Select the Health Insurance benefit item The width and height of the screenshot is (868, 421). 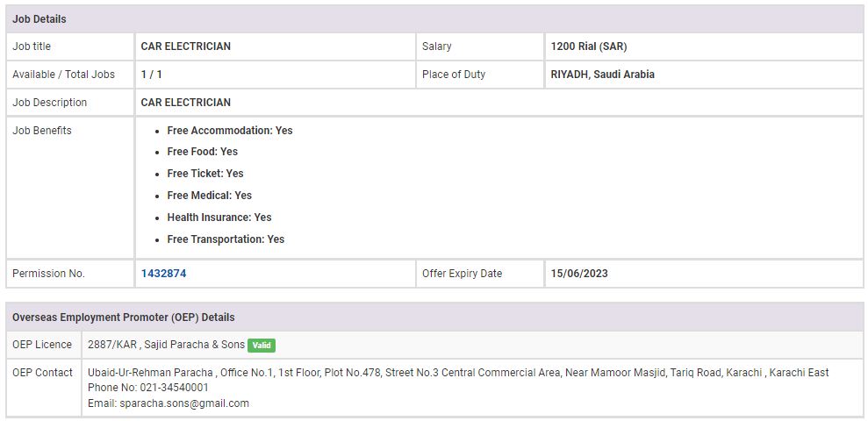[x=219, y=218]
